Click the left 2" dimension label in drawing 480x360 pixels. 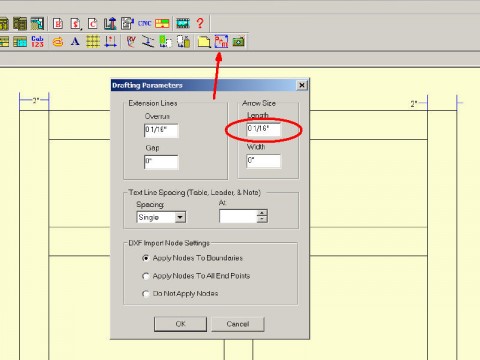[x=35, y=100]
